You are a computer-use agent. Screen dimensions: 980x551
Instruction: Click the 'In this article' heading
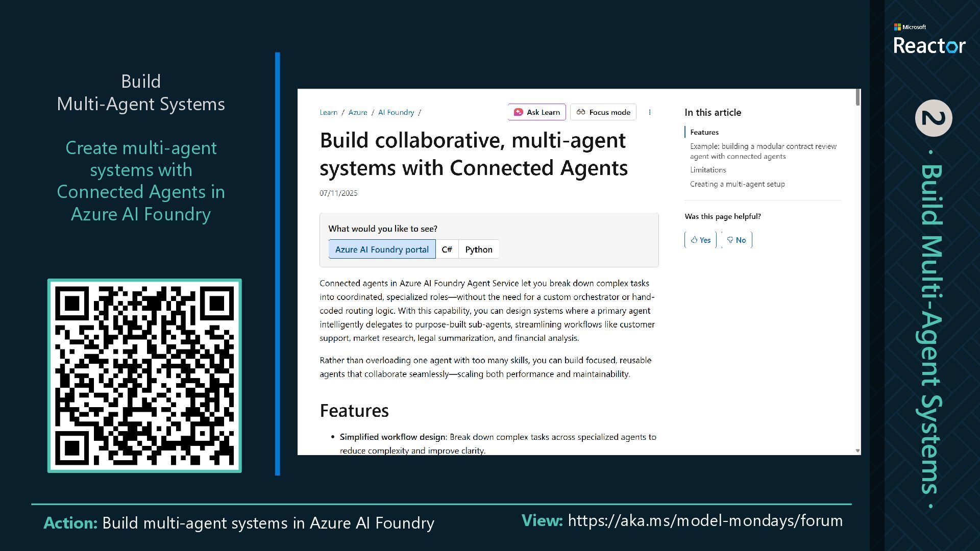[713, 113]
